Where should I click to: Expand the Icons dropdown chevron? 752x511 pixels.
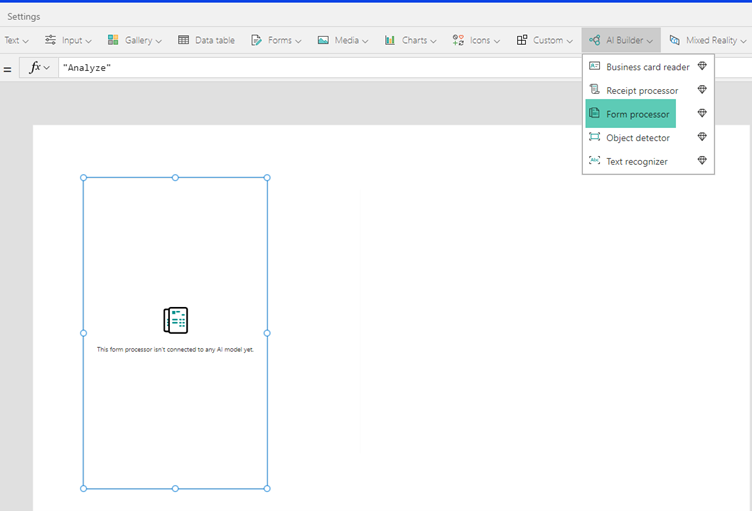496,41
